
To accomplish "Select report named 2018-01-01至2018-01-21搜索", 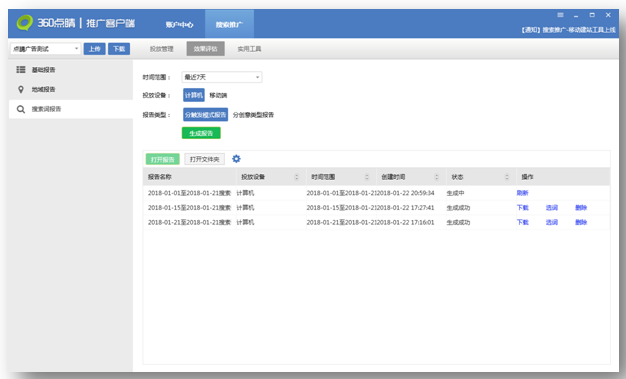I will pyautogui.click(x=189, y=193).
